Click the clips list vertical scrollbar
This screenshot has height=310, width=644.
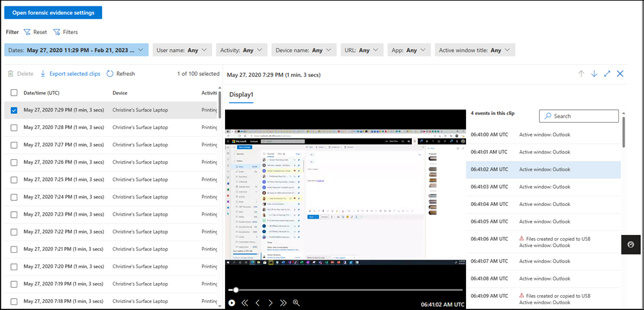(220, 105)
